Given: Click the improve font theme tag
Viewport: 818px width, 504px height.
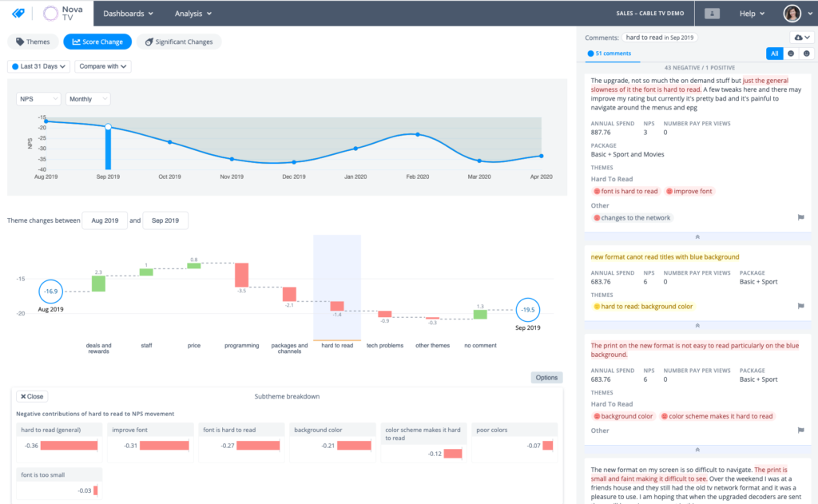Looking at the screenshot, I should pyautogui.click(x=689, y=191).
